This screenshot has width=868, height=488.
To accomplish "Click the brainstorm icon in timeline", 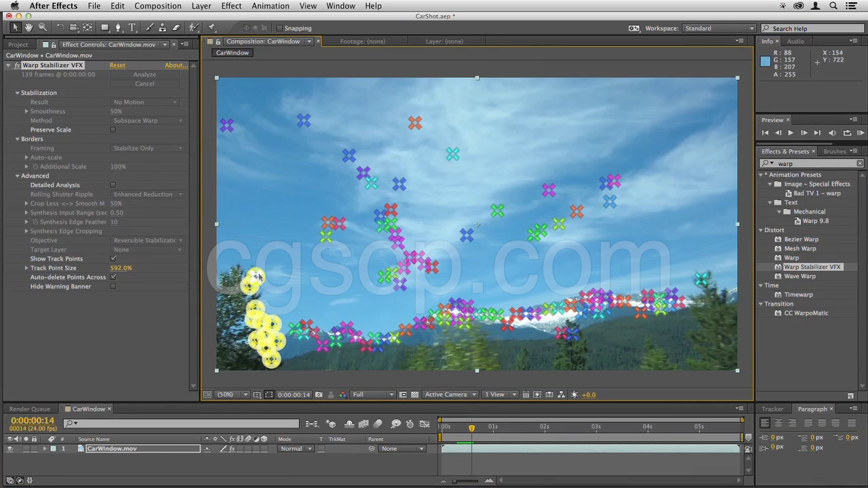I will 396,424.
